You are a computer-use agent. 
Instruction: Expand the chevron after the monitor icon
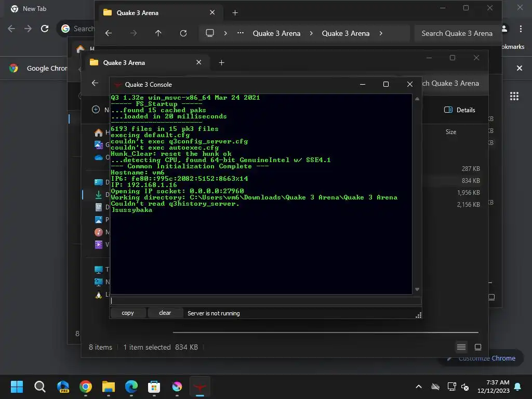[x=225, y=33]
